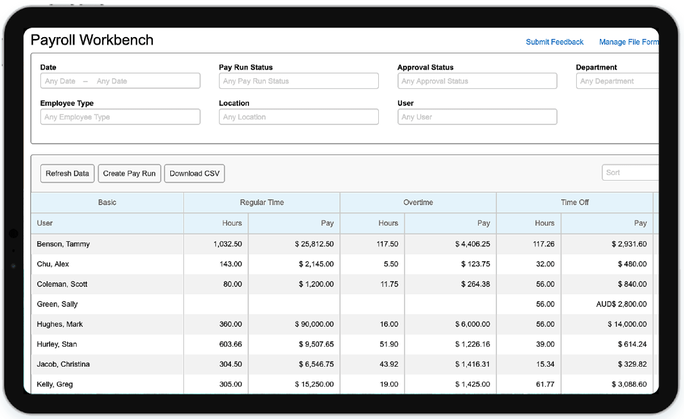Screen dimensions: 684x419
Task: Select the Employee Type filter field
Action: (120, 117)
